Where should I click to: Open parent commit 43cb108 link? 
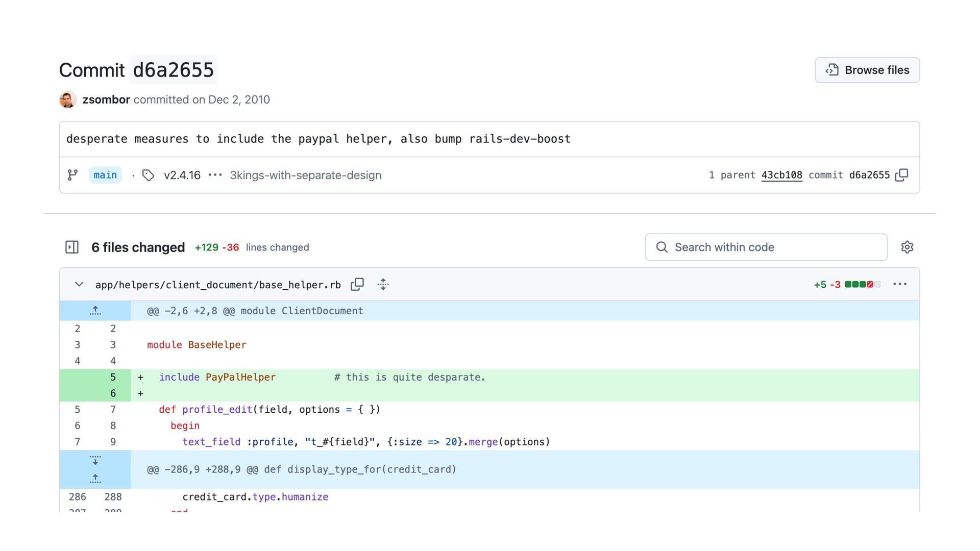(781, 175)
